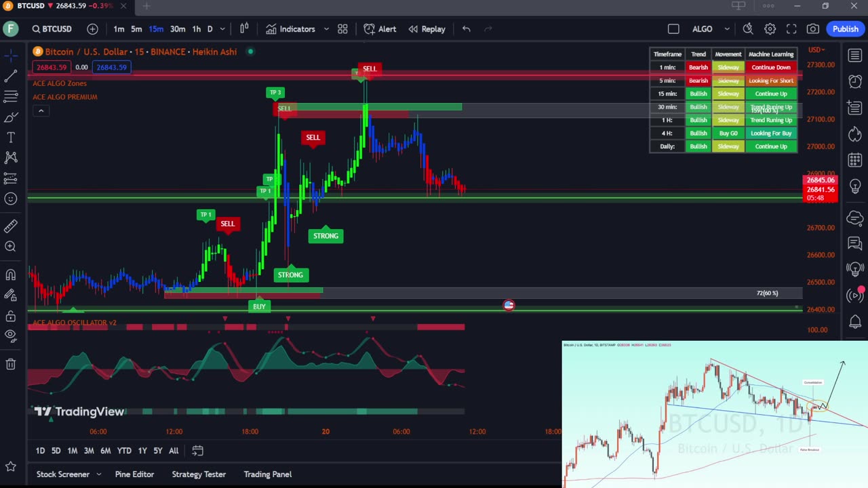Viewport: 868px width, 488px height.
Task: Open chart settings gear
Action: [770, 29]
